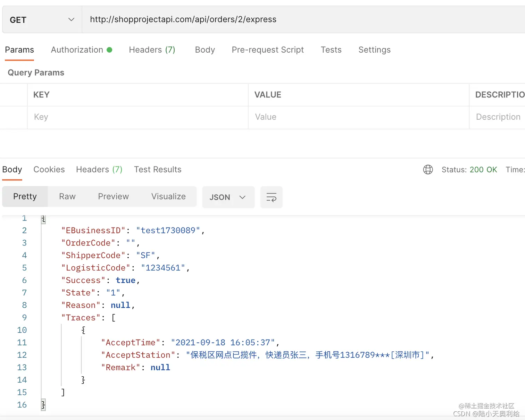Click the "LogisticCode" key
Image resolution: width=525 pixels, height=420 pixels.
coord(95,268)
